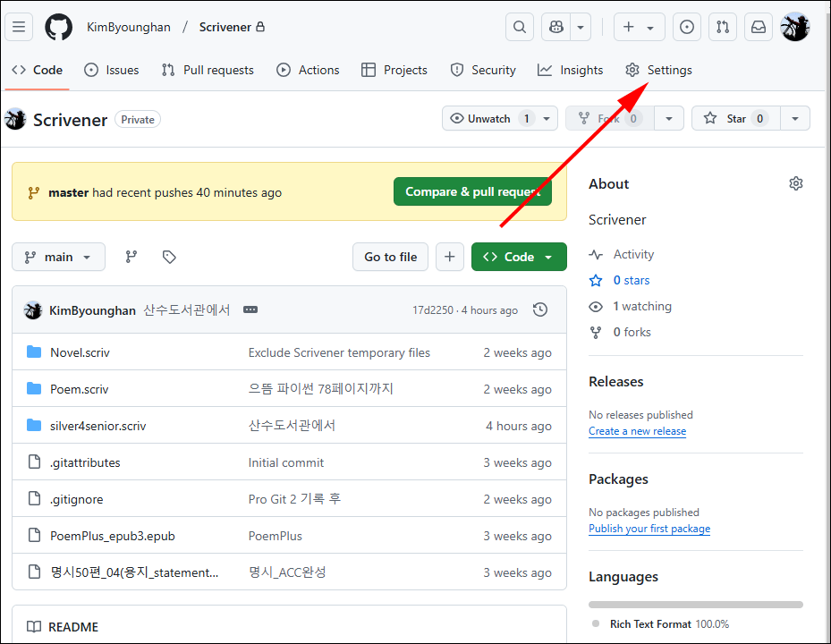Click the Packages heading
The image size is (831, 644).
click(618, 479)
